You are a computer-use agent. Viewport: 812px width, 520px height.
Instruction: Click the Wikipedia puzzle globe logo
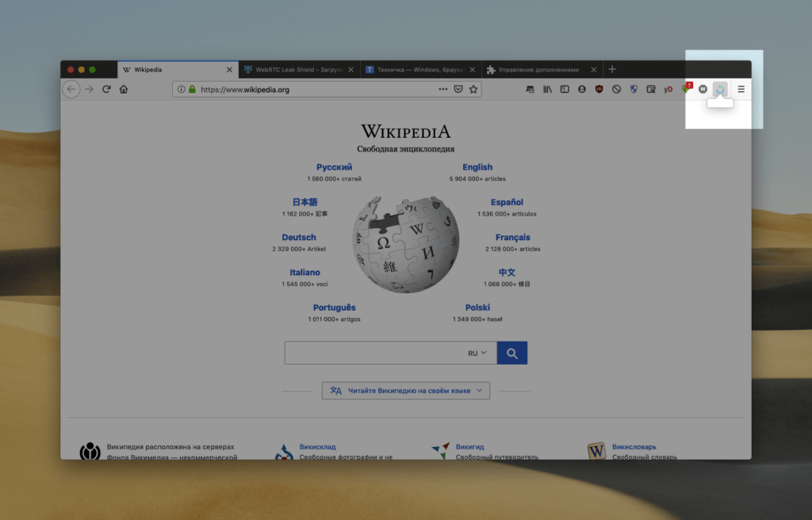405,244
